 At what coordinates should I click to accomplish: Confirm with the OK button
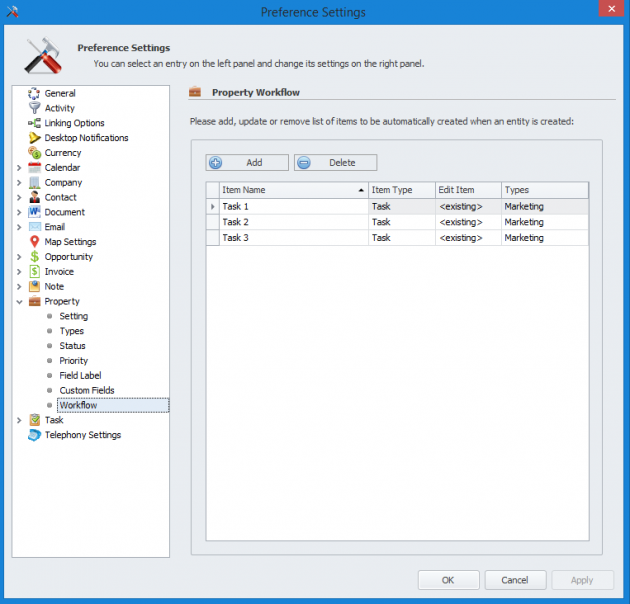click(448, 580)
